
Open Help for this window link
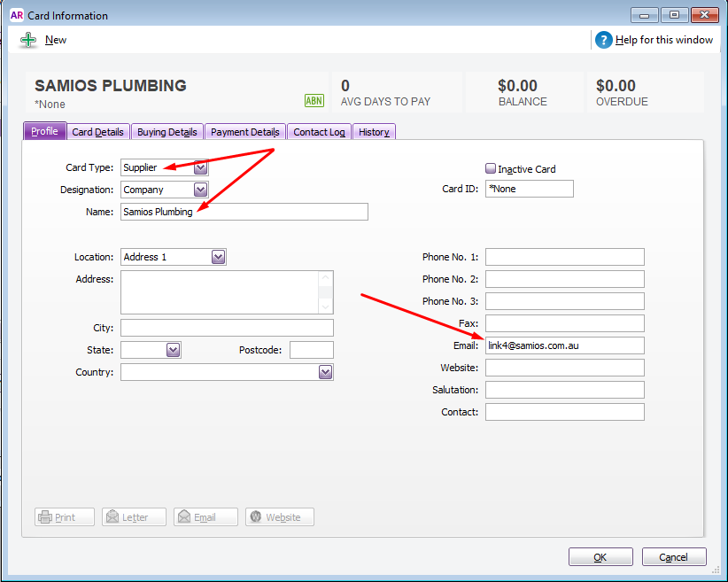pos(664,40)
